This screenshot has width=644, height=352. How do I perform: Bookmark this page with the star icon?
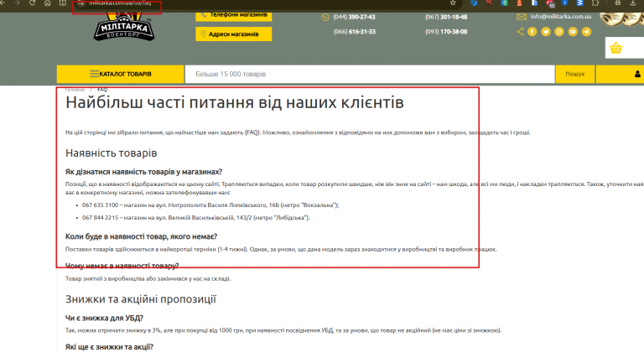pyautogui.click(x=453, y=3)
